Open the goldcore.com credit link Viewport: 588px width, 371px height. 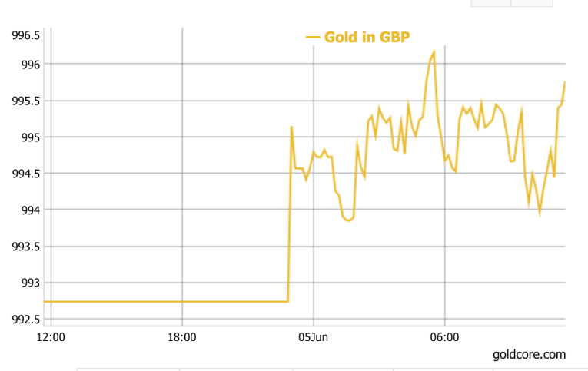530,354
